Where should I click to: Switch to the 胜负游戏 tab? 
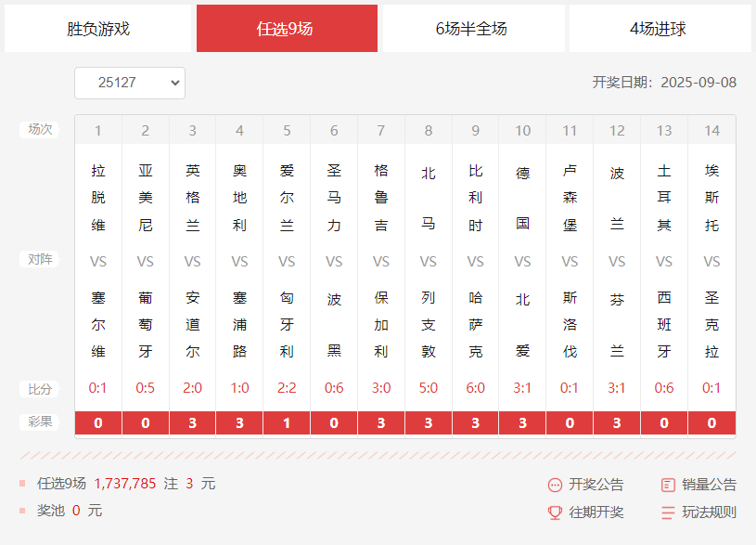coord(99,29)
